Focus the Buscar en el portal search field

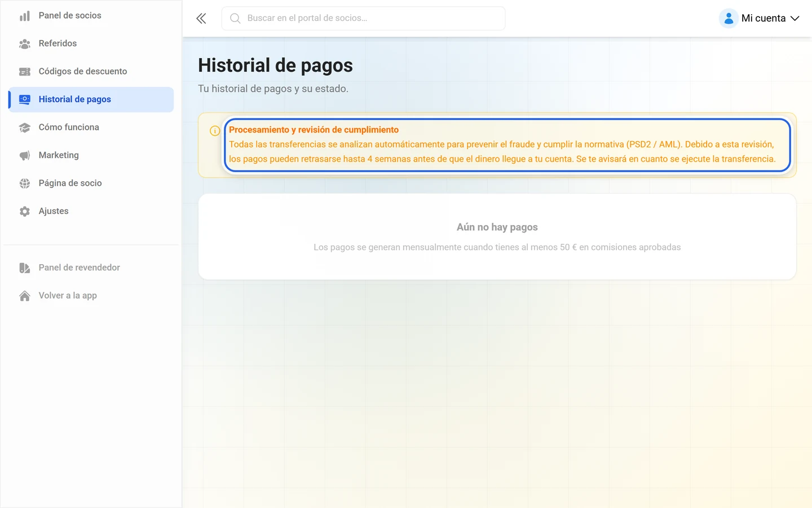(363, 19)
